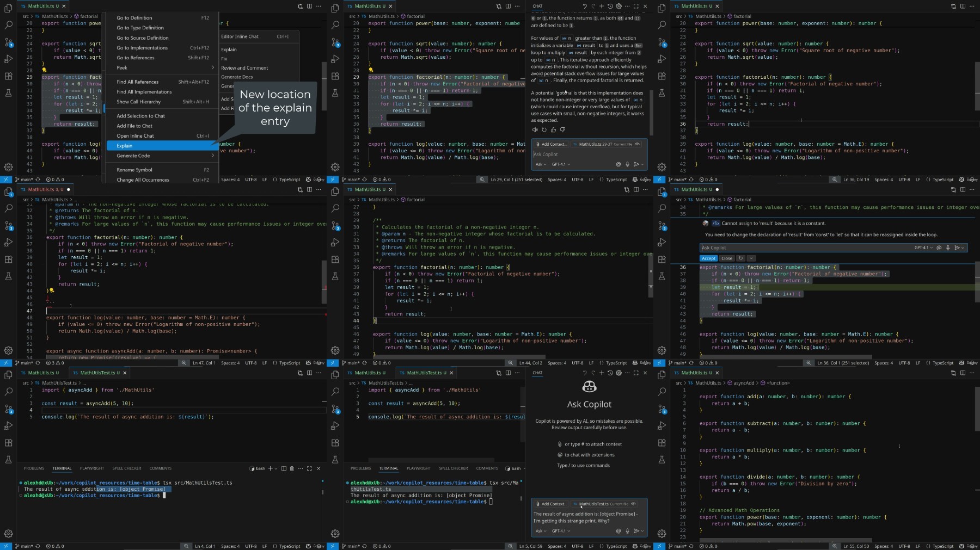Select Review and Comment in the submenu
Viewport: 980px width, 550px height.
[259, 68]
